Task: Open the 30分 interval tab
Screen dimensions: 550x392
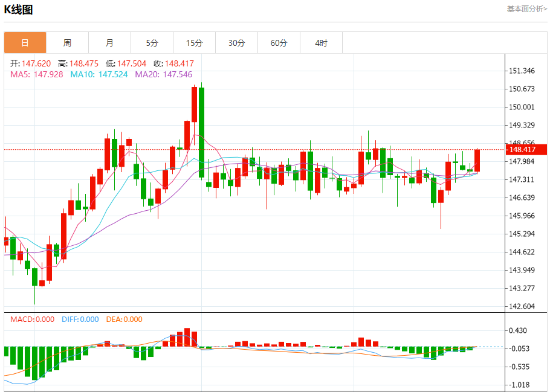Action: pyautogui.click(x=236, y=43)
